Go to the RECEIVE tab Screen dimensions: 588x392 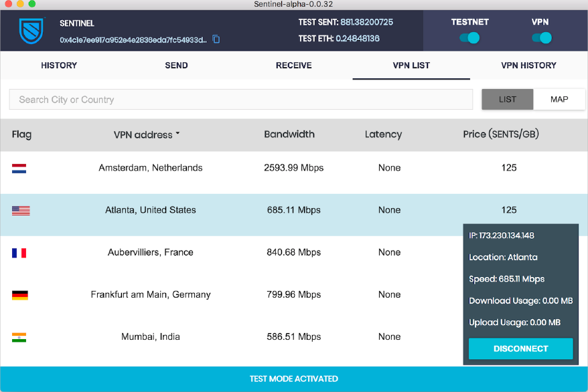pyautogui.click(x=293, y=65)
